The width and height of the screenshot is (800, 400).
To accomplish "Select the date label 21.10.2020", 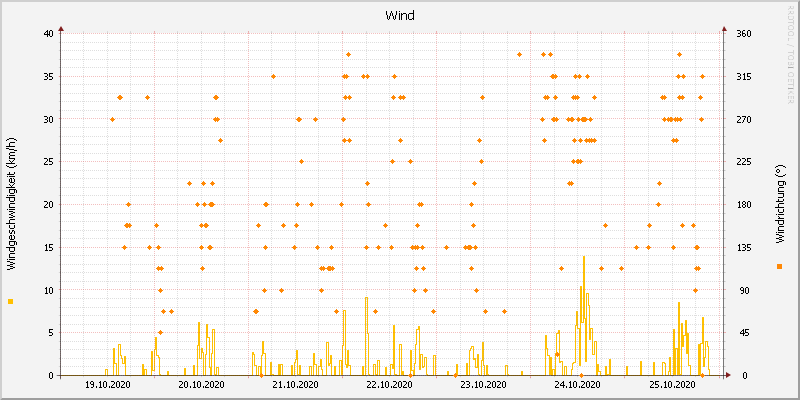I will (x=295, y=384).
